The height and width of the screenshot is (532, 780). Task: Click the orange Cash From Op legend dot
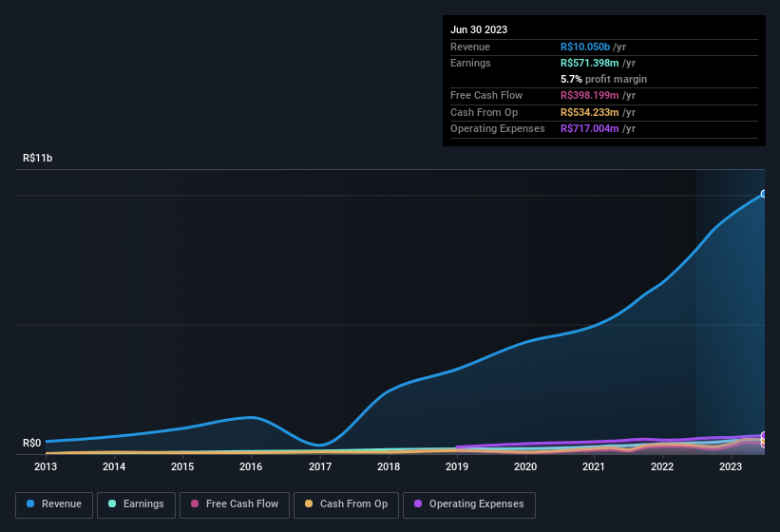point(309,503)
